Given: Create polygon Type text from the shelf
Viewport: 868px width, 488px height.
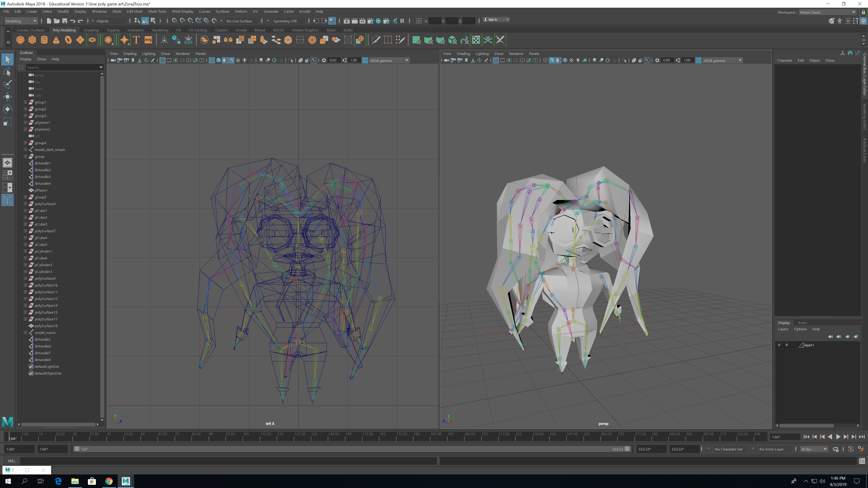Looking at the screenshot, I should [x=137, y=40].
